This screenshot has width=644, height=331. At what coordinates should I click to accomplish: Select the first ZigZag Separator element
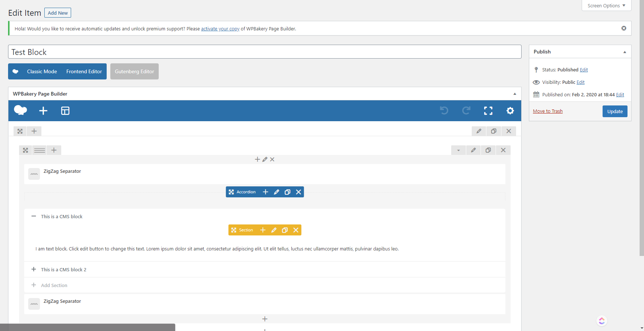(265, 174)
